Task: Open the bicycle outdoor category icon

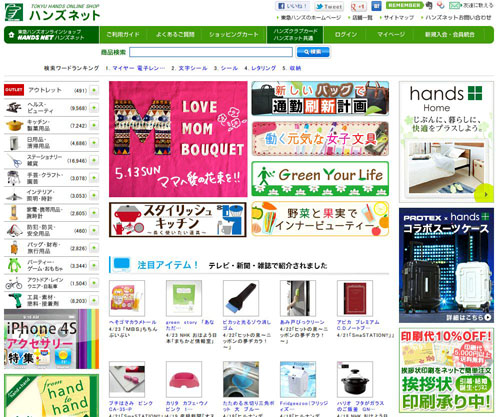Action: 14,283
